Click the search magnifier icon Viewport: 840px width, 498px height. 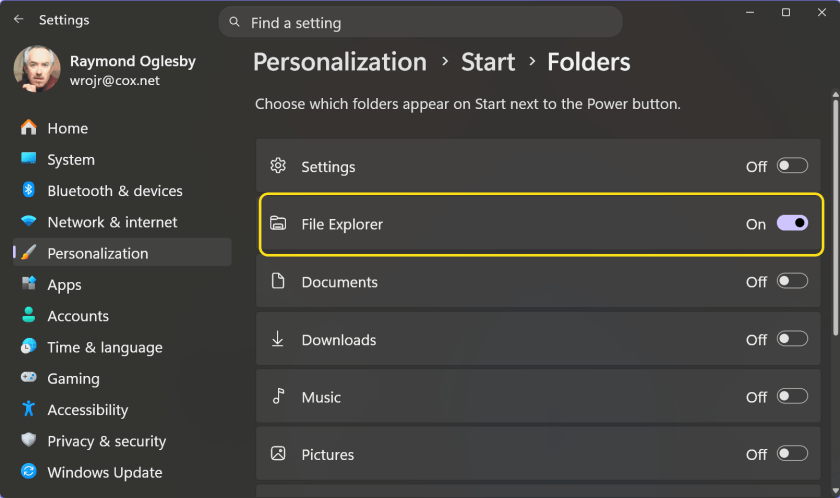pos(234,22)
